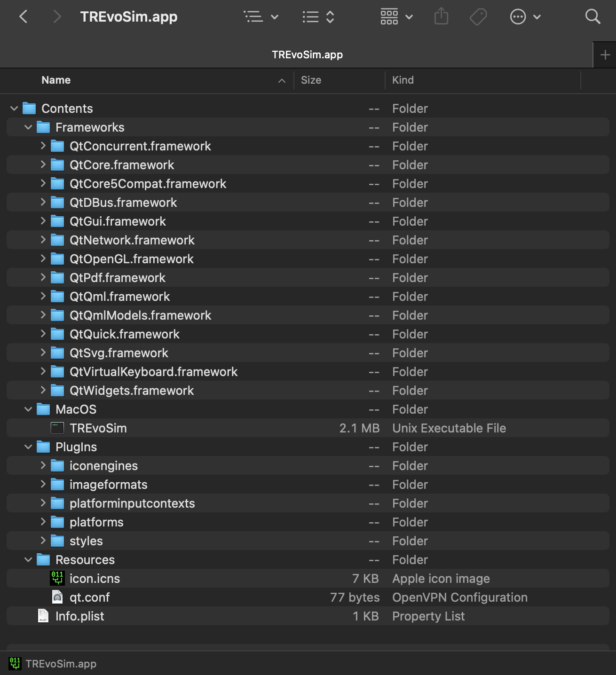Click the QtGui.framework folder icon
616x675 pixels.
click(x=57, y=221)
